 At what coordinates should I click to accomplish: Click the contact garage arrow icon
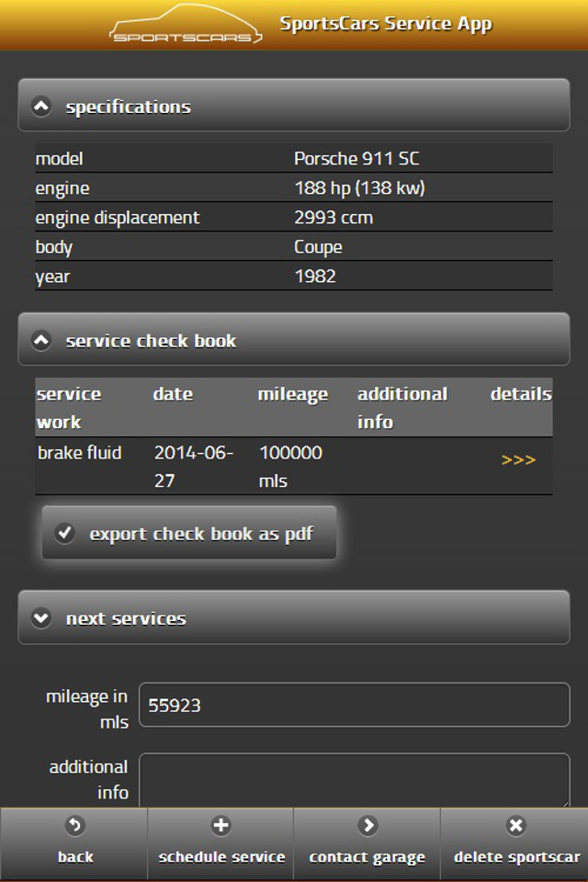click(367, 825)
